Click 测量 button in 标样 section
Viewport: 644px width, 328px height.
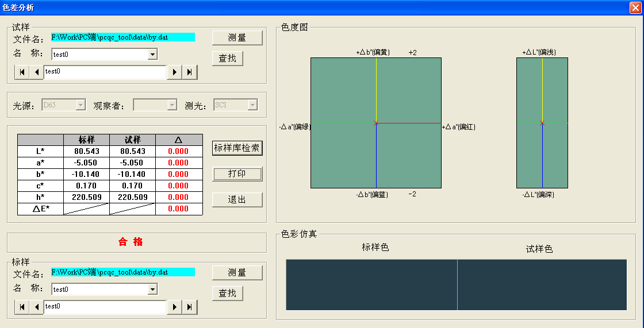click(237, 273)
